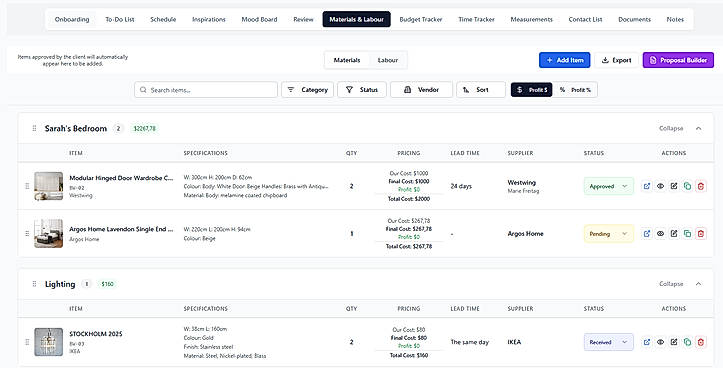The height and width of the screenshot is (368, 723).
Task: Click the Argos Home supplier name
Action: 525,234
